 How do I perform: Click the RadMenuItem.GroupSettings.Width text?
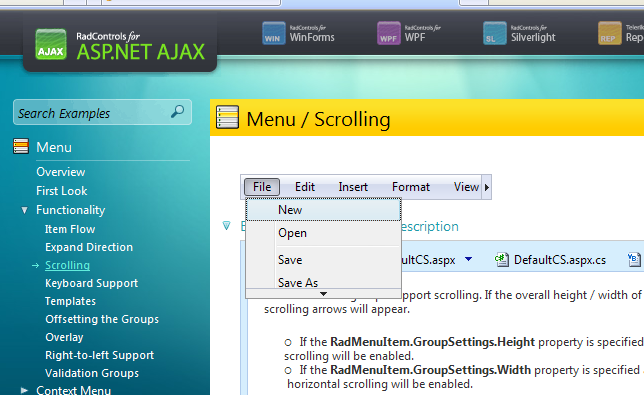[x=430, y=370]
